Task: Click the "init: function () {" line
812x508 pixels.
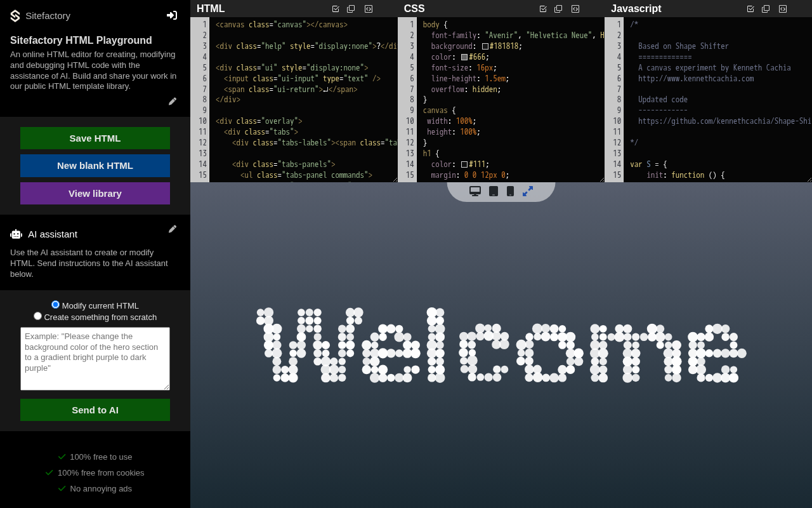Action: point(685,175)
